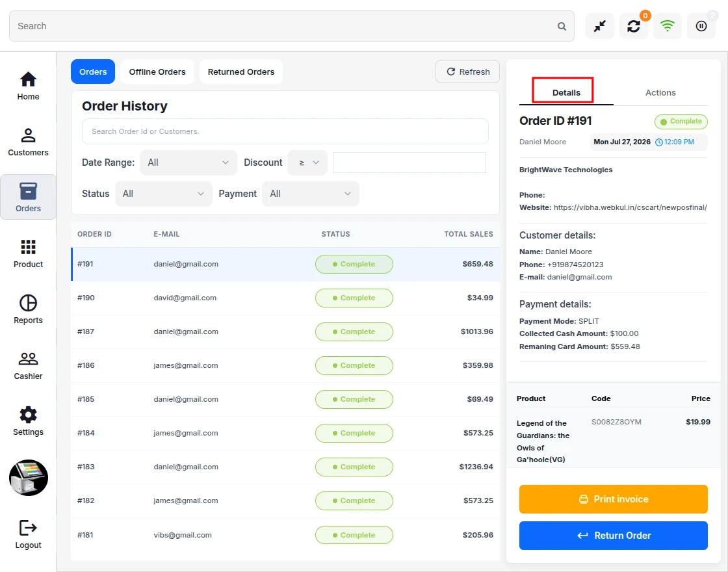
Task: Switch to the Actions tab
Action: (x=660, y=92)
